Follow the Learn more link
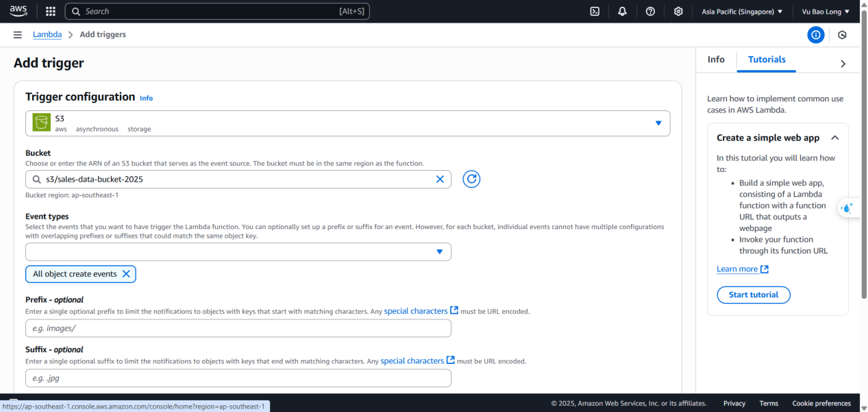Viewport: 868px width, 412px height. point(743,269)
